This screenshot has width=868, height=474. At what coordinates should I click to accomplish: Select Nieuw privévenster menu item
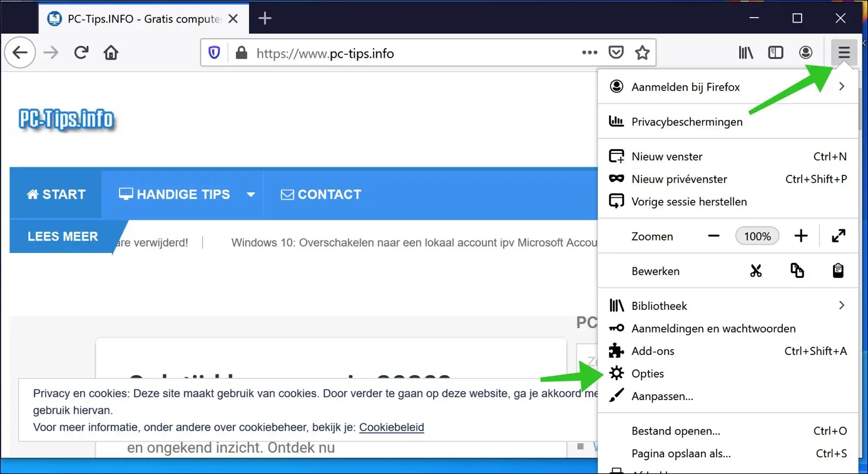[x=728, y=179]
